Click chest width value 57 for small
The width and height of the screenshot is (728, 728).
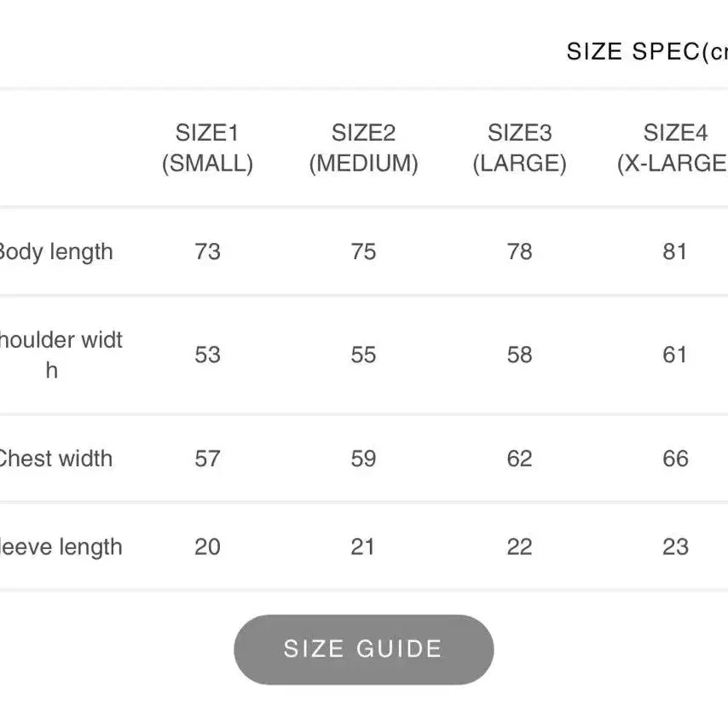pos(207,459)
